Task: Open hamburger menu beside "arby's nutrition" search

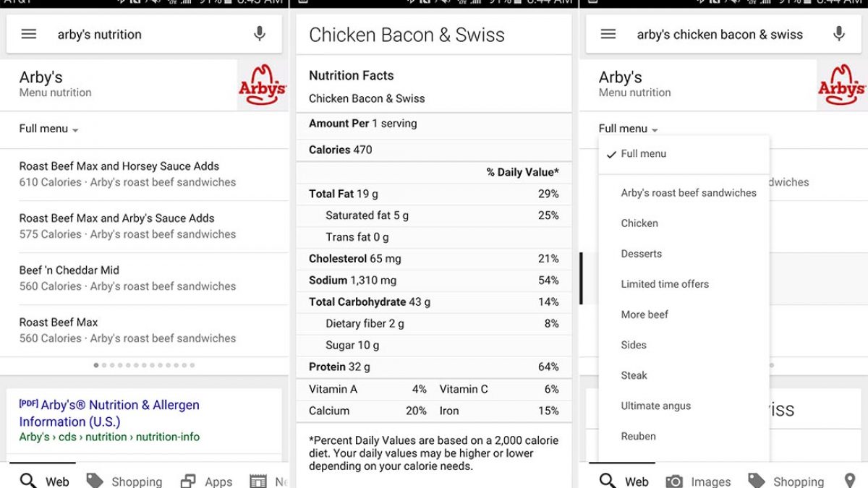Action: click(x=29, y=34)
